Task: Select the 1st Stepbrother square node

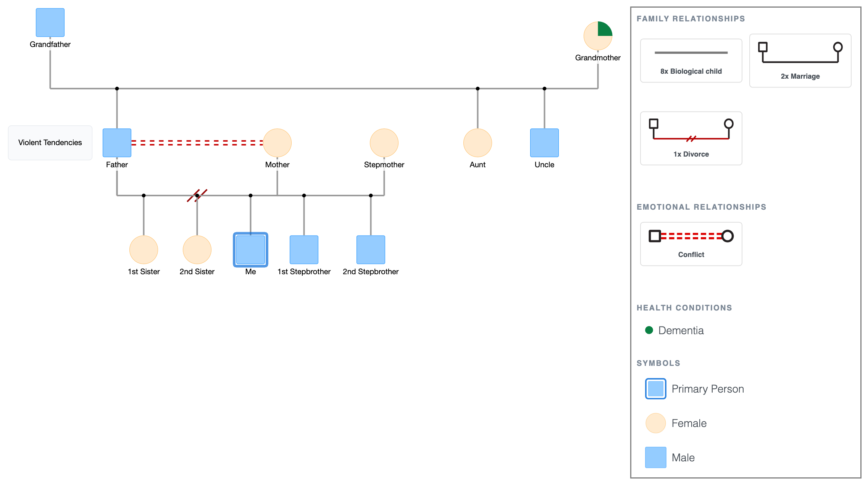Action: (x=304, y=250)
